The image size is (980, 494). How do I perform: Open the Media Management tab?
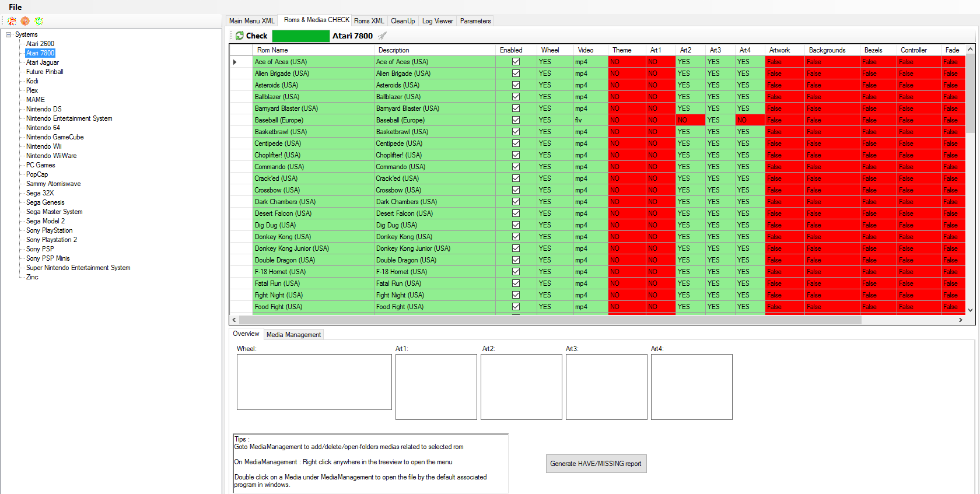tap(293, 335)
